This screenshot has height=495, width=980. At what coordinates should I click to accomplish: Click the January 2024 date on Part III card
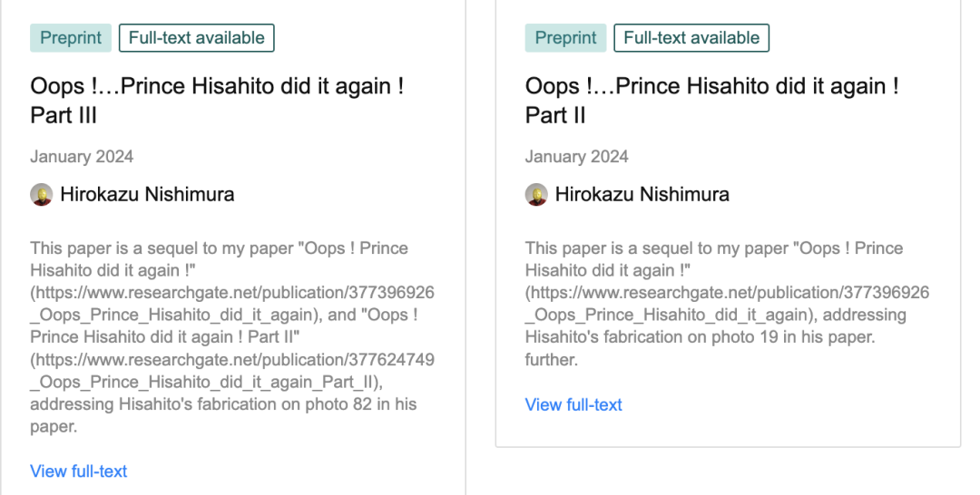(x=82, y=157)
